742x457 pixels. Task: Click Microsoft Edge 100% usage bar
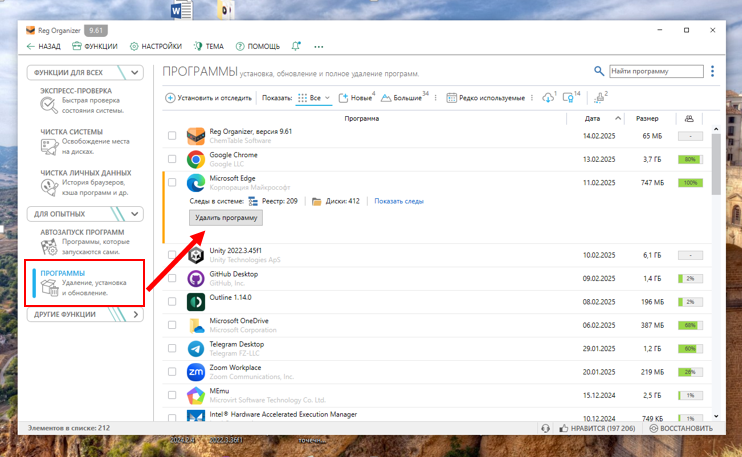coord(690,183)
